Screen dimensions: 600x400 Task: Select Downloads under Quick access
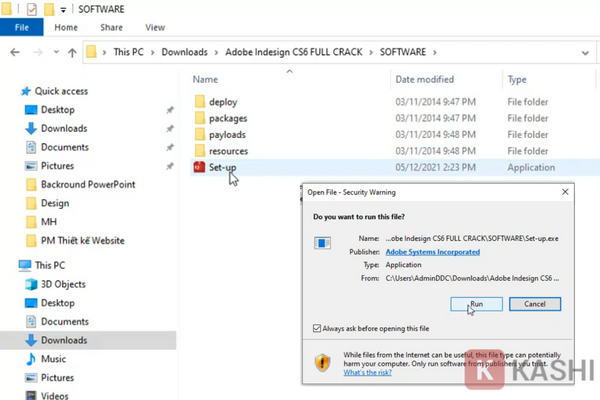[64, 128]
